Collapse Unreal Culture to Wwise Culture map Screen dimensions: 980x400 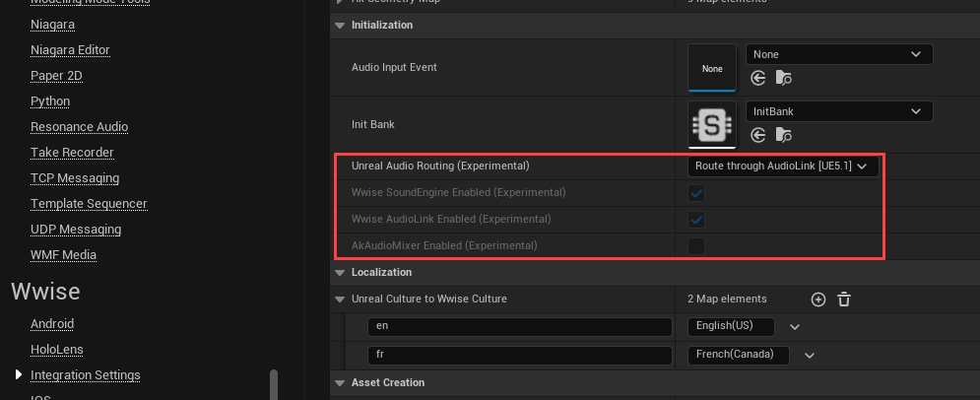point(340,300)
